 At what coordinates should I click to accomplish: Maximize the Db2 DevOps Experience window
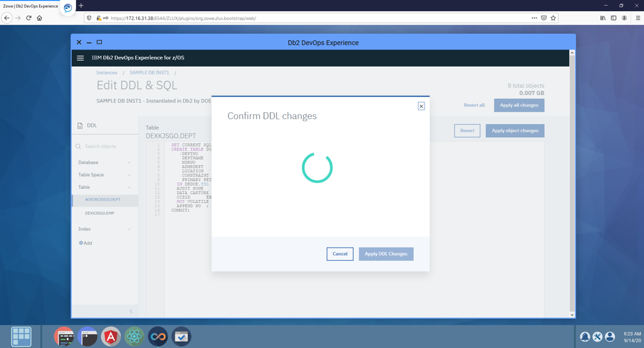tap(99, 42)
